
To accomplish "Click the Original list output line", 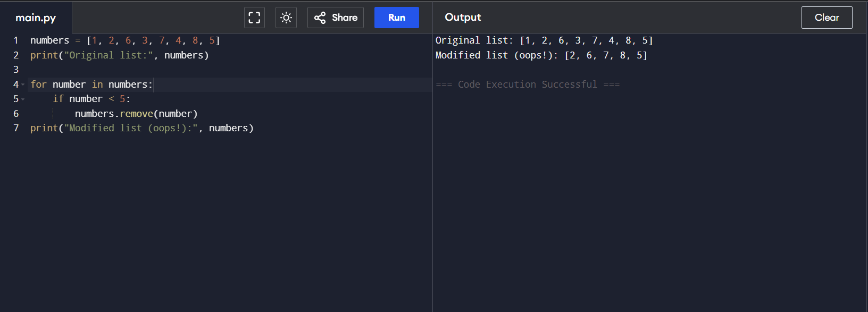I will click(544, 40).
